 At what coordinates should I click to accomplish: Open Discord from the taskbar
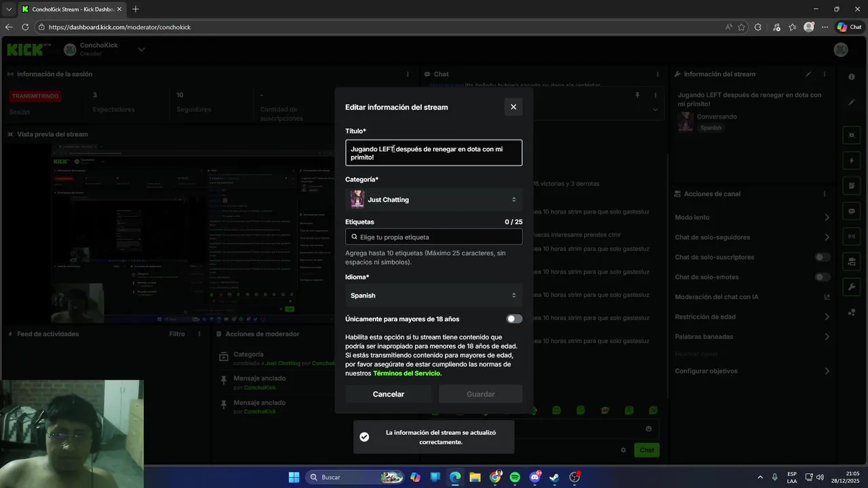tap(534, 477)
